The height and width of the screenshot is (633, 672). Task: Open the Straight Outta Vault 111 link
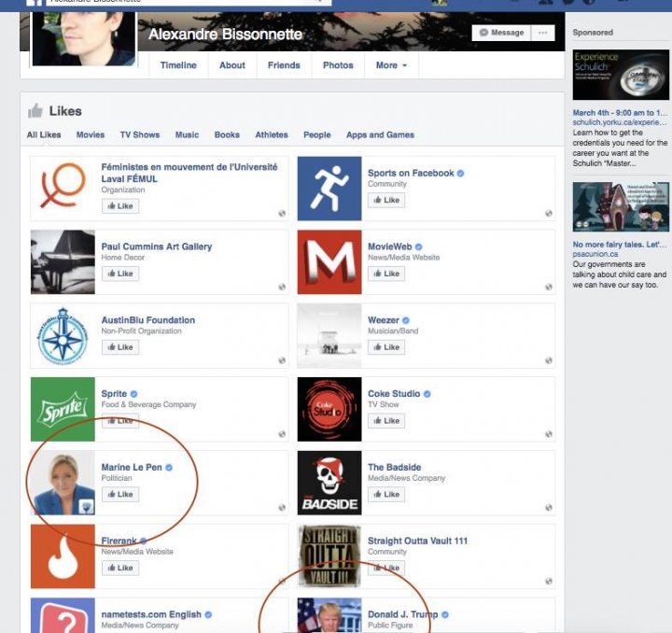point(417,541)
